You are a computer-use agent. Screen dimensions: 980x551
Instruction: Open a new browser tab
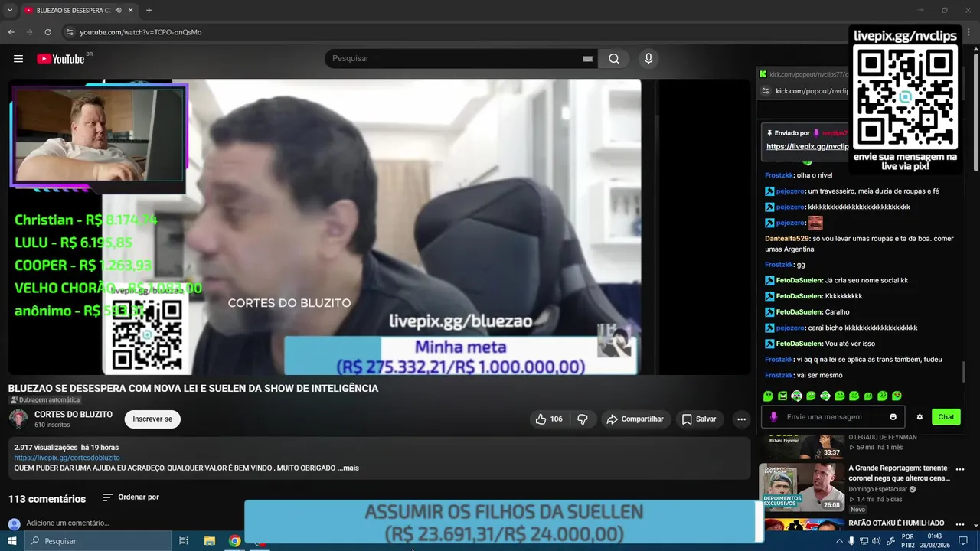click(149, 11)
